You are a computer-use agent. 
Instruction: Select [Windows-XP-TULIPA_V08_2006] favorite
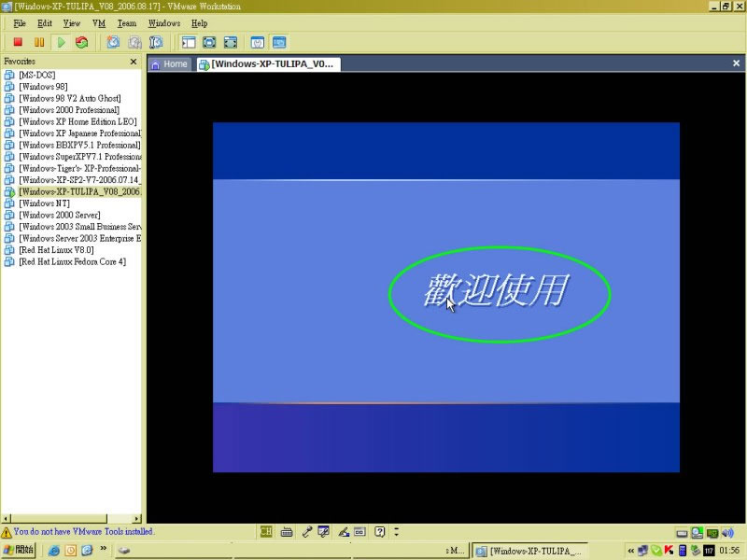coord(79,192)
